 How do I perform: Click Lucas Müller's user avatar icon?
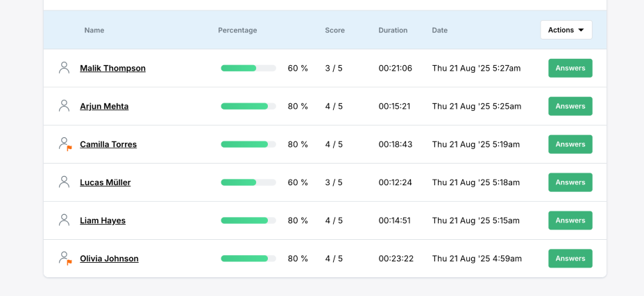coord(65,182)
